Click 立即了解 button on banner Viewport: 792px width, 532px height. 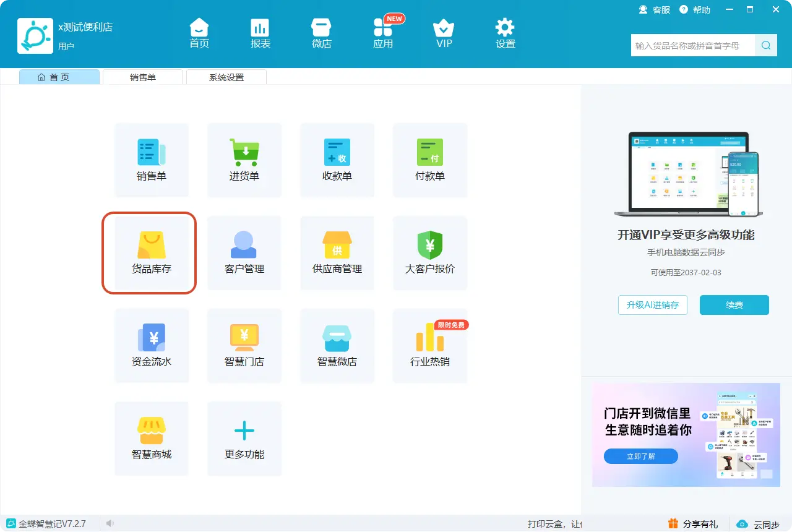[641, 457]
